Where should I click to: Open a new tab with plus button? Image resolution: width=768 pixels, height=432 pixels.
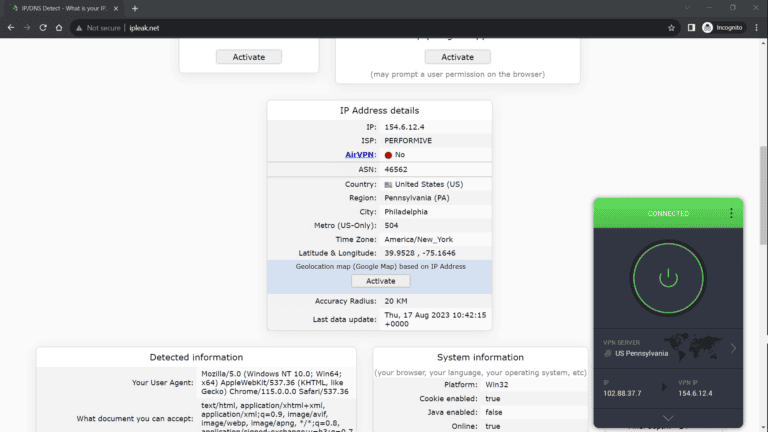[135, 8]
